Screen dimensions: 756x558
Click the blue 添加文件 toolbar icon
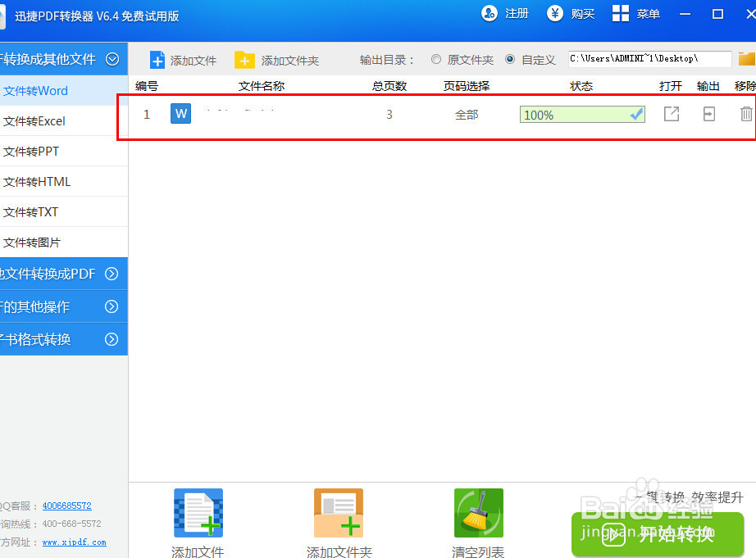(x=157, y=61)
